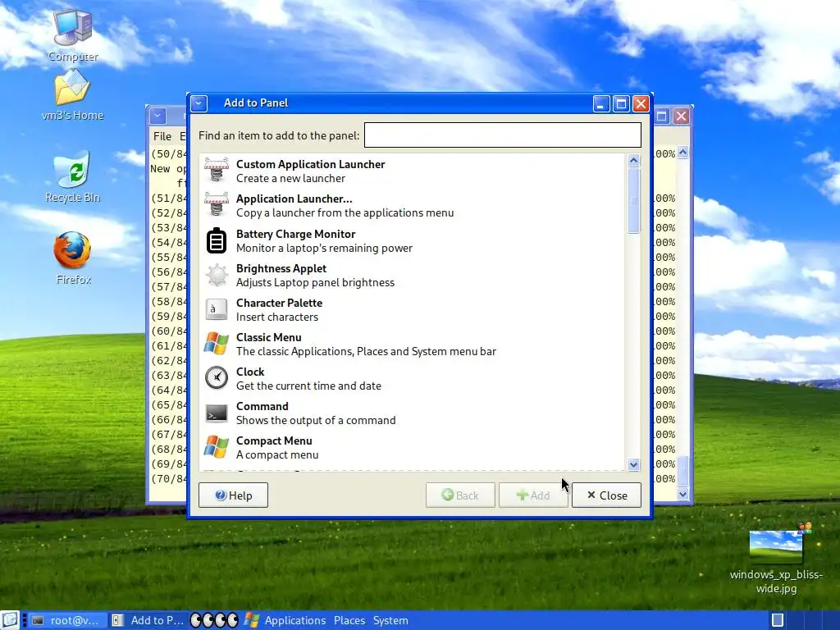Select 'Create a new launcher' description text
This screenshot has width=840, height=630.
pyautogui.click(x=290, y=178)
